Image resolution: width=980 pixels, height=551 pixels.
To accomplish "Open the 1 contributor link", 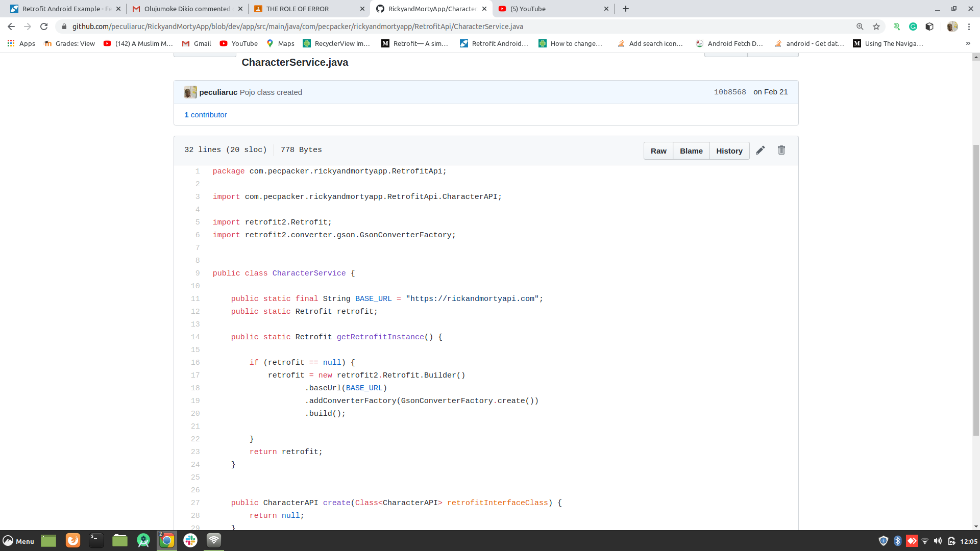I will 206,115.
